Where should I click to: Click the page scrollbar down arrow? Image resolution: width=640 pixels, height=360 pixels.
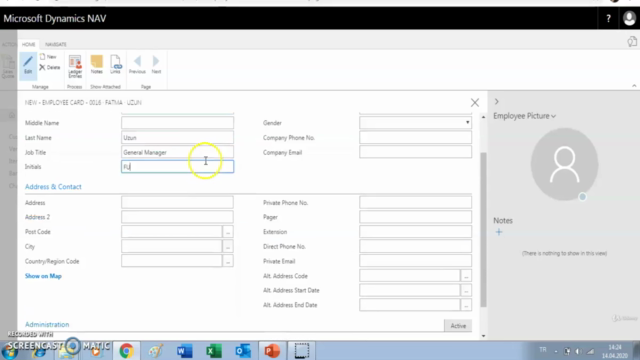point(483,336)
